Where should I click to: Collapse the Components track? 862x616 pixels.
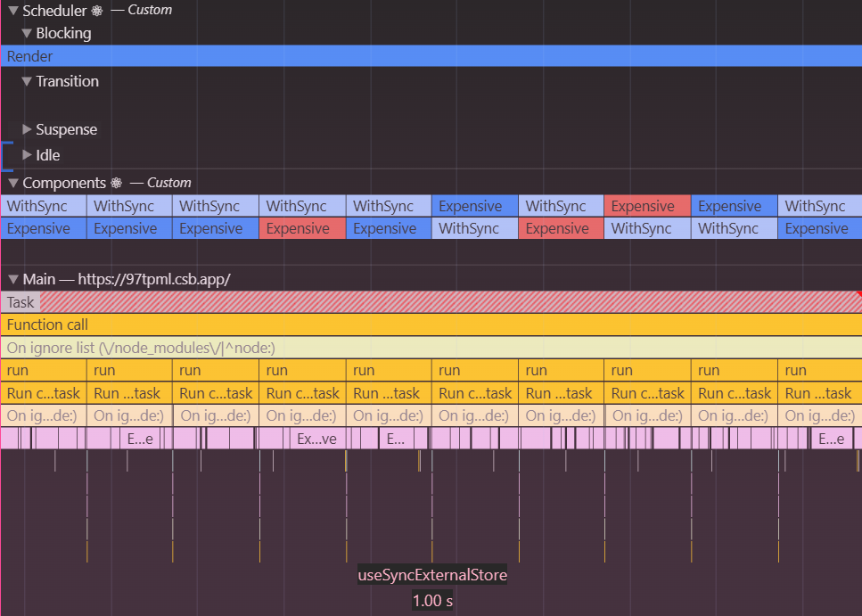click(x=12, y=183)
